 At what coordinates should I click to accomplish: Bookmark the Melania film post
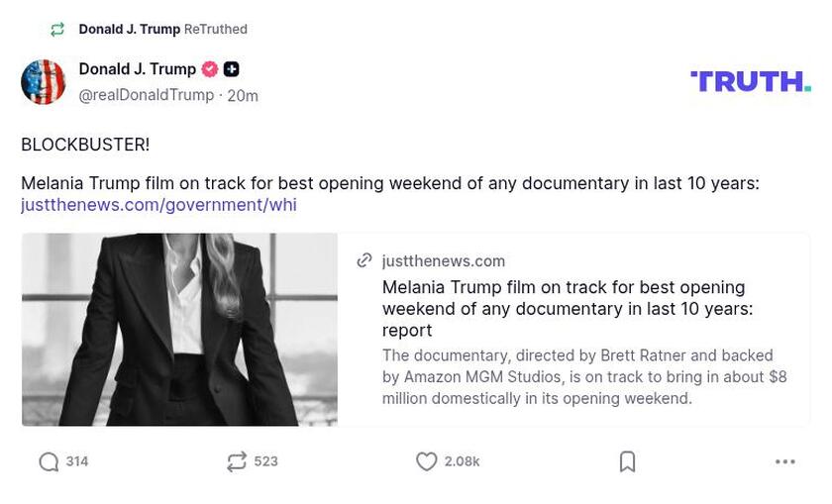pos(627,461)
